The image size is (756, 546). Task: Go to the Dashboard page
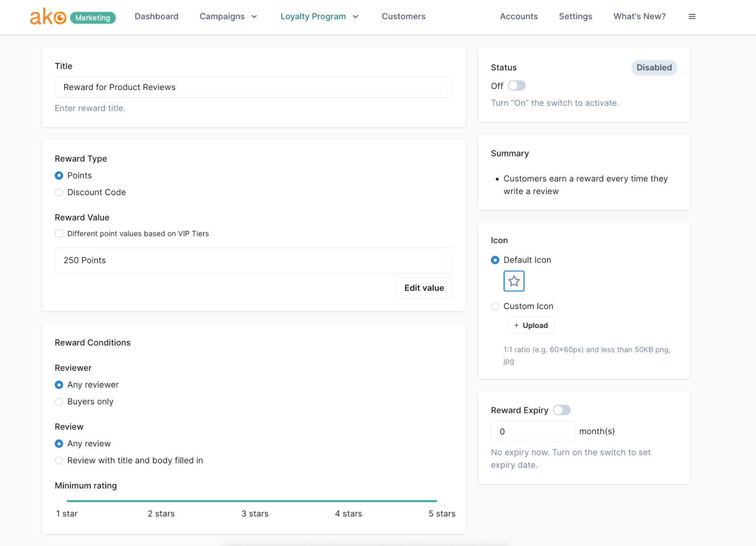pos(156,17)
